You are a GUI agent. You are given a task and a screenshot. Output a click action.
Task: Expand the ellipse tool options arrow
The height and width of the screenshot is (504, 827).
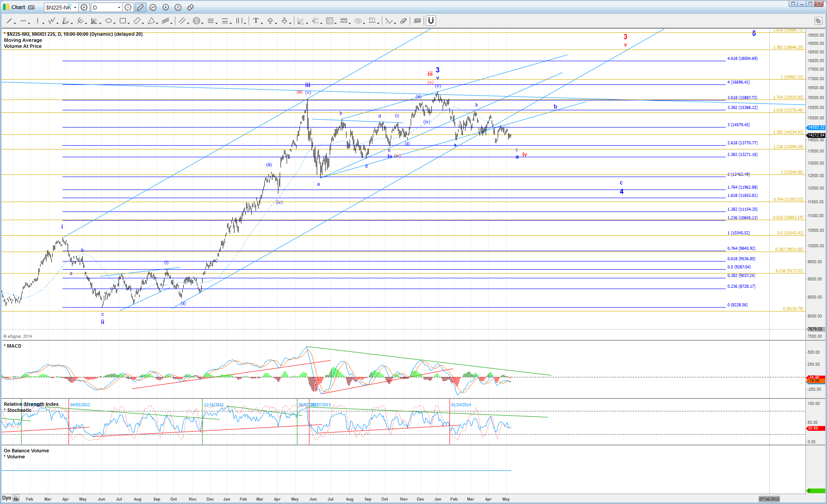pyautogui.click(x=115, y=23)
